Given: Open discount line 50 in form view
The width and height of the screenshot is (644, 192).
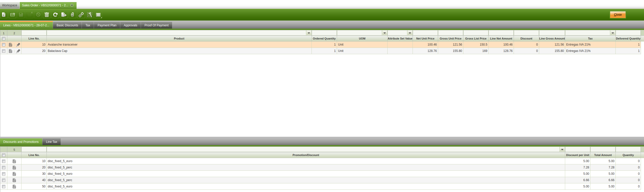Looking at the screenshot, I should [14, 186].
